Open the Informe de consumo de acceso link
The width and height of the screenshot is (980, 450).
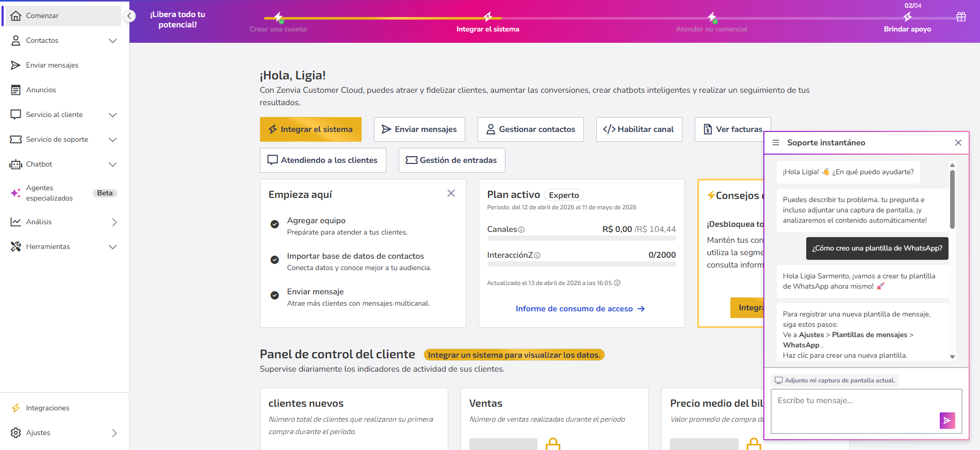click(x=580, y=309)
